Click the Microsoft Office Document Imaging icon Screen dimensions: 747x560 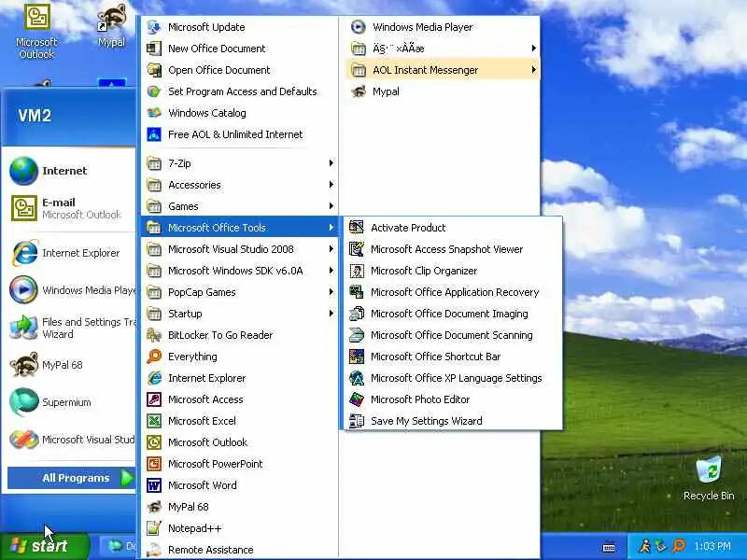pos(357,314)
